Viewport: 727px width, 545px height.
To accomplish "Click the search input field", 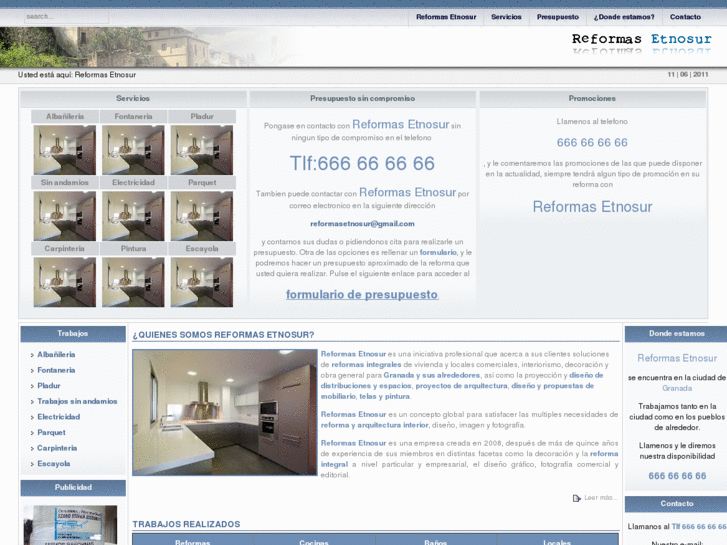I will tap(66, 17).
